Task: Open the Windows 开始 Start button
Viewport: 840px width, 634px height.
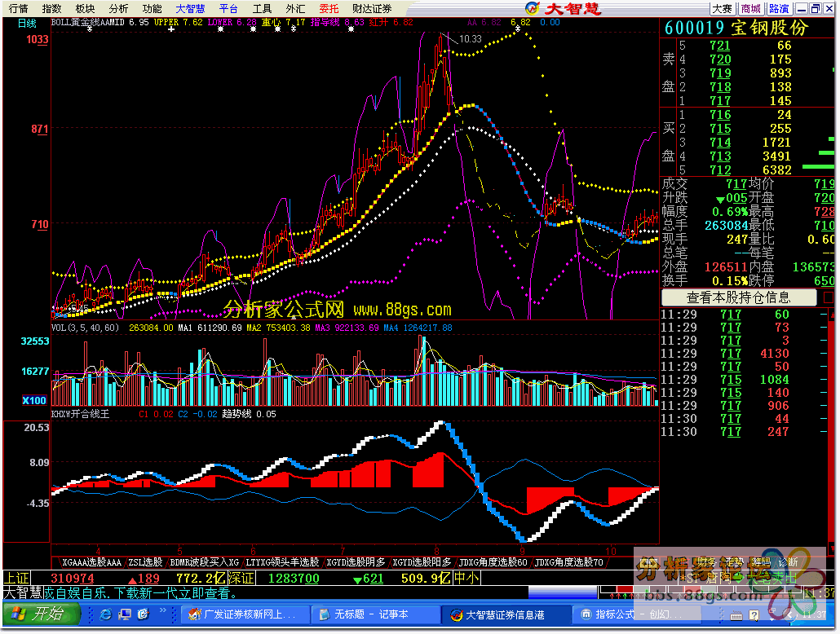Action: (41, 614)
